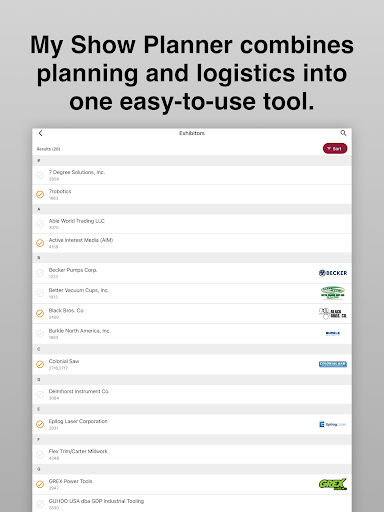The width and height of the screenshot is (384, 512).
Task: Go back using the back arrow
Action: 40,133
